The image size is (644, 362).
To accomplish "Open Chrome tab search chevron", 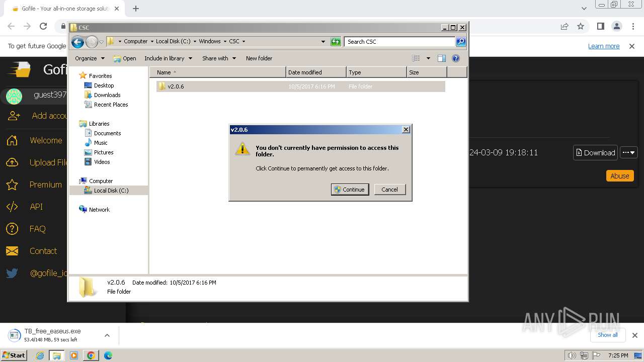I will click(x=584, y=9).
